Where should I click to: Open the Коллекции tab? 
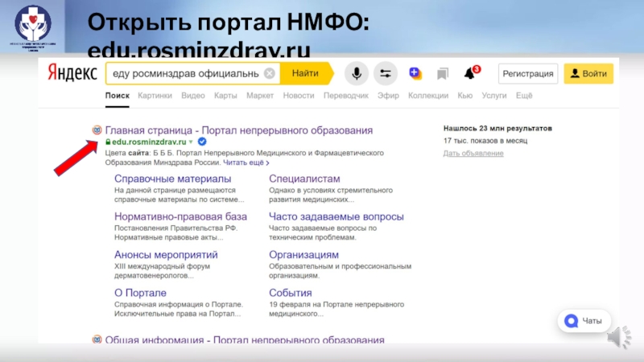(428, 95)
